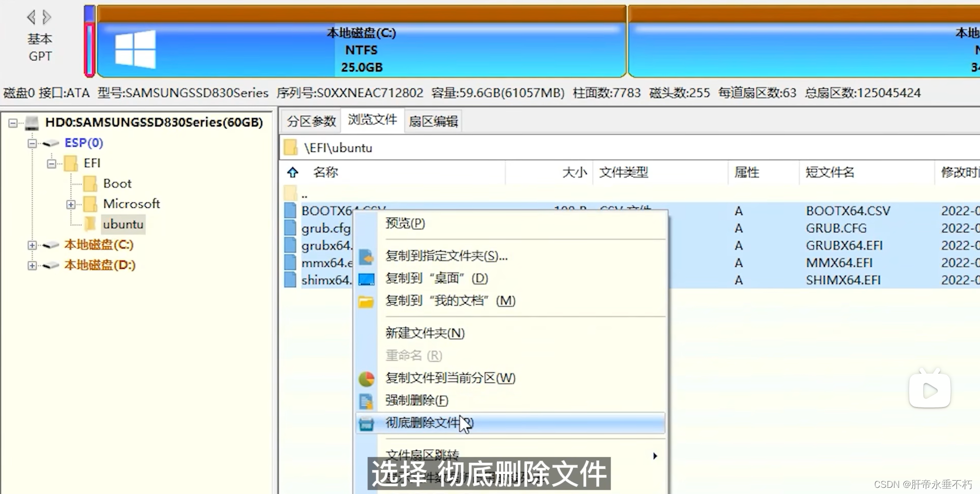The height and width of the screenshot is (494, 980).
Task: Select 本地磁盘(D:) in the tree
Action: coord(99,265)
